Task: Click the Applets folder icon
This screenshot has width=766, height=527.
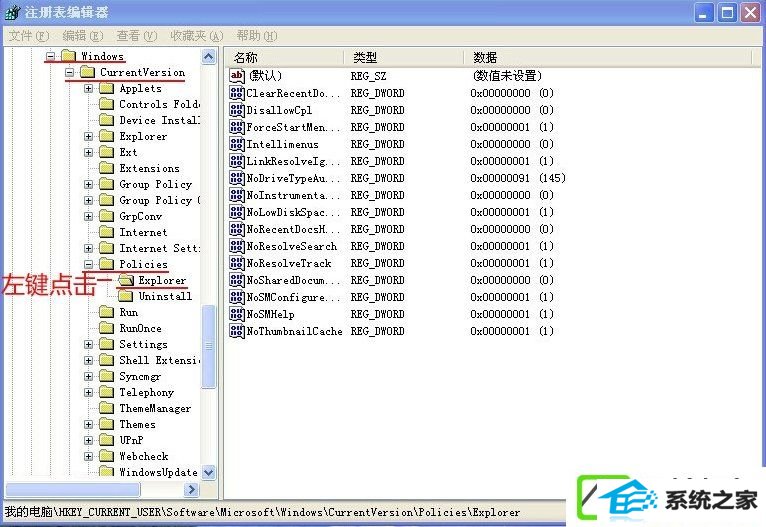Action: click(106, 88)
